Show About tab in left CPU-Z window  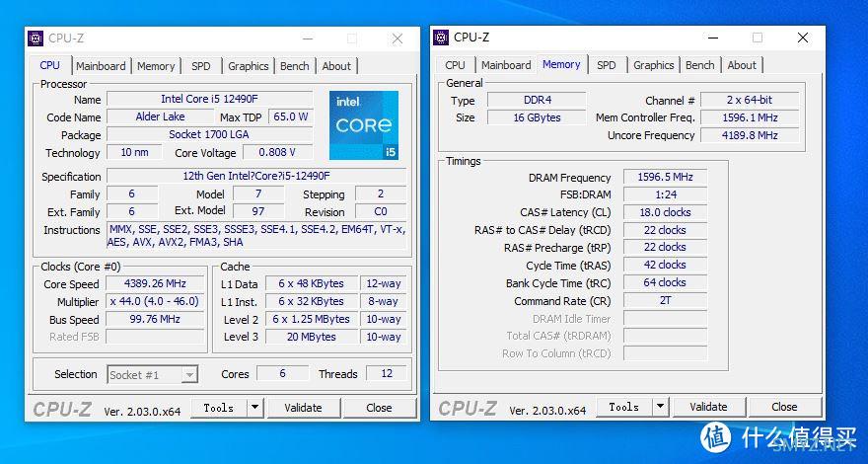[336, 66]
